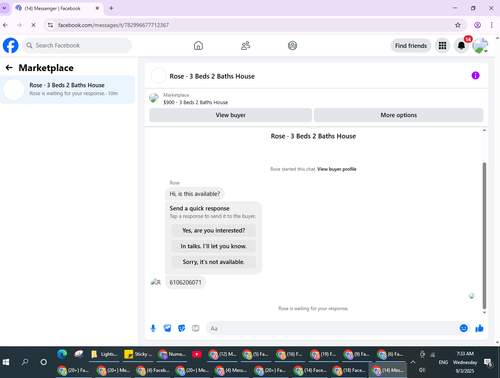Image resolution: width=500 pixels, height=378 pixels.
Task: Click the taskbar volume icon
Action: (x=422, y=370)
